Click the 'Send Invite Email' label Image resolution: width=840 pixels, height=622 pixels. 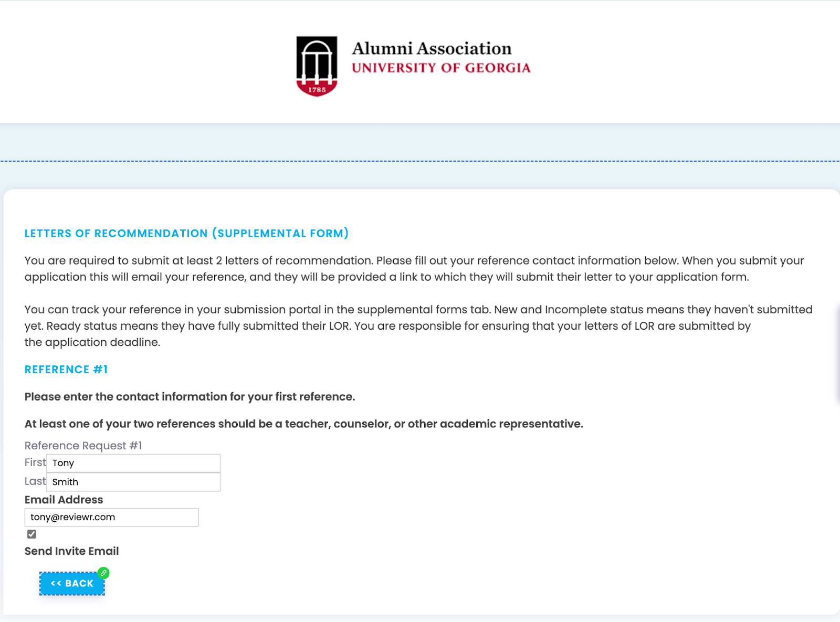71,551
